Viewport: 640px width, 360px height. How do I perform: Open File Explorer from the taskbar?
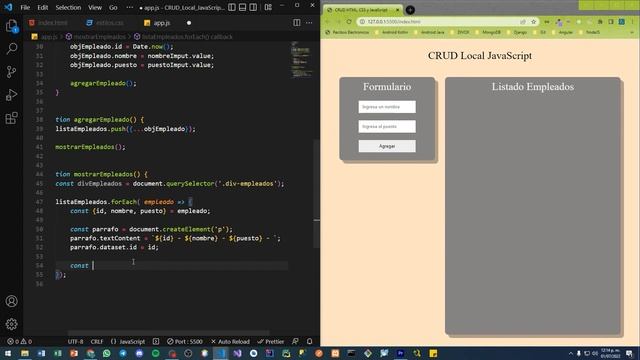[x=25, y=353]
